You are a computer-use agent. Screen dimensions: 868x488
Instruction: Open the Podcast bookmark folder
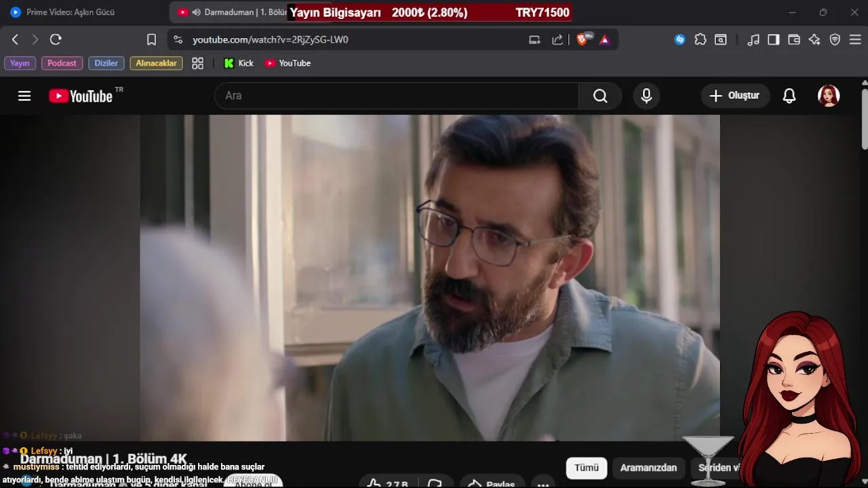click(62, 63)
